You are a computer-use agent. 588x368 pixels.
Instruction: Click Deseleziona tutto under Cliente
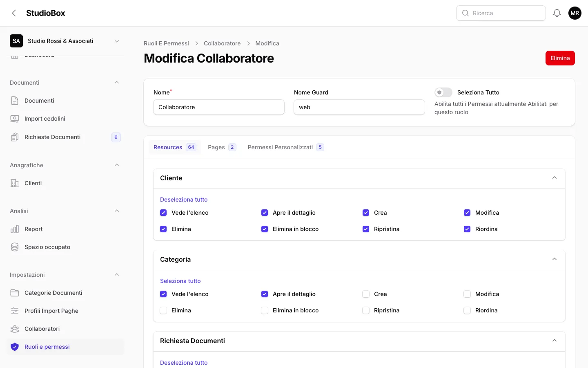[x=184, y=200]
